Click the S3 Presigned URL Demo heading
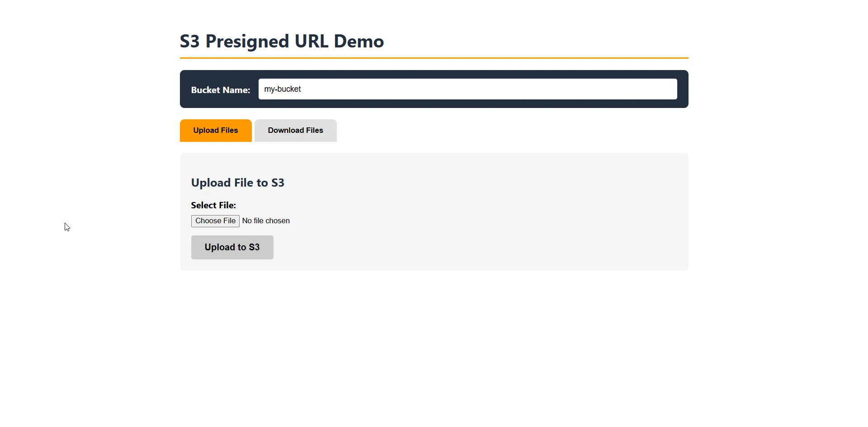 (x=282, y=41)
